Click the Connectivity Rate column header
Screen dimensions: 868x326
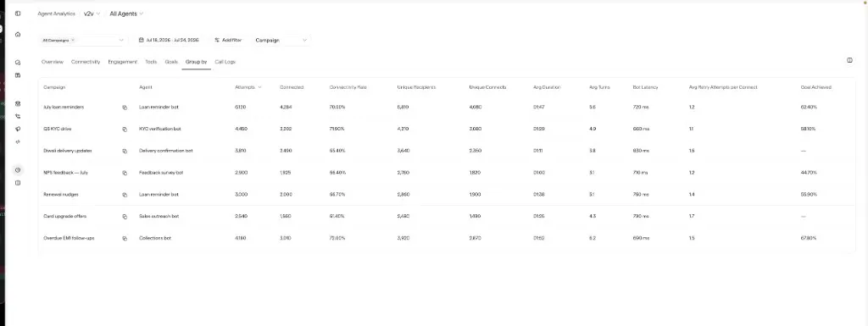(x=348, y=87)
